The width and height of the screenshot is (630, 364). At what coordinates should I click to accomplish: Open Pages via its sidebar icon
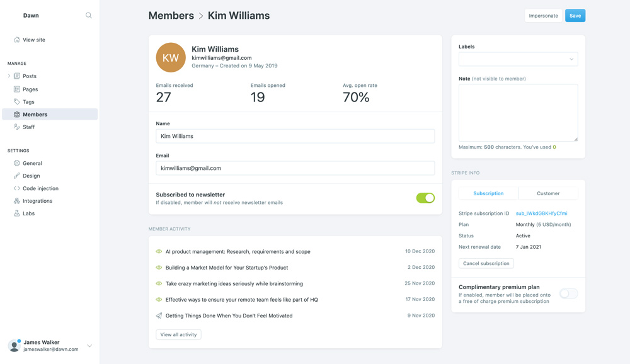17,89
